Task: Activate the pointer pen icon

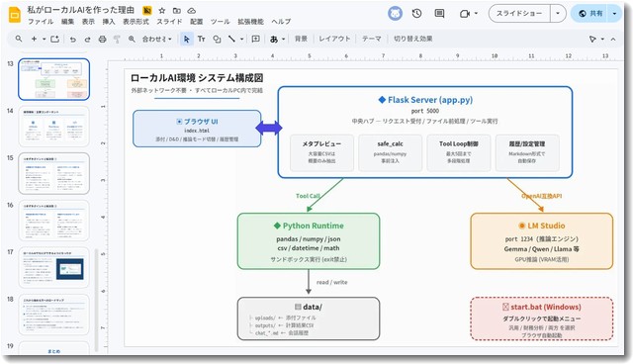Action: [592, 40]
